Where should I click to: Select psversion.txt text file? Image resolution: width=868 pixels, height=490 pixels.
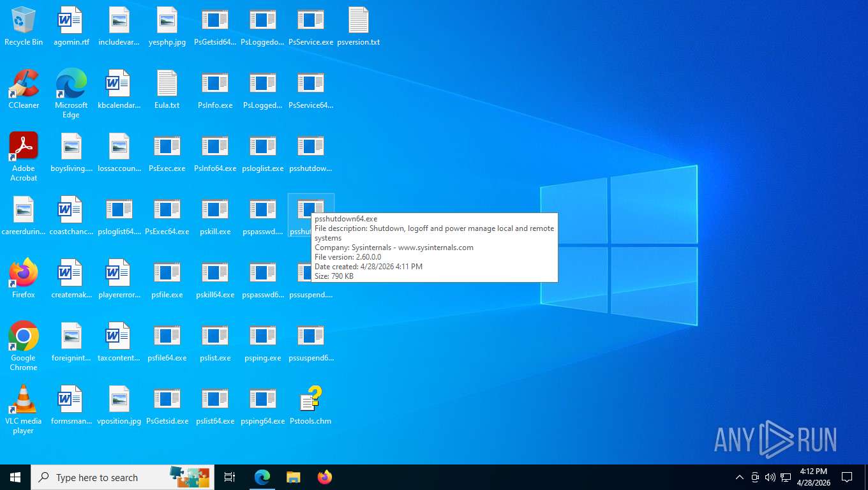(x=358, y=27)
